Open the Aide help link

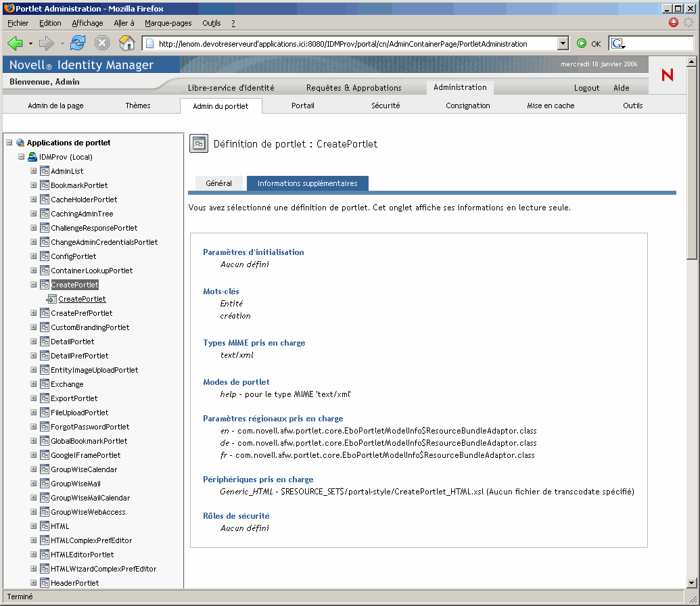click(621, 88)
